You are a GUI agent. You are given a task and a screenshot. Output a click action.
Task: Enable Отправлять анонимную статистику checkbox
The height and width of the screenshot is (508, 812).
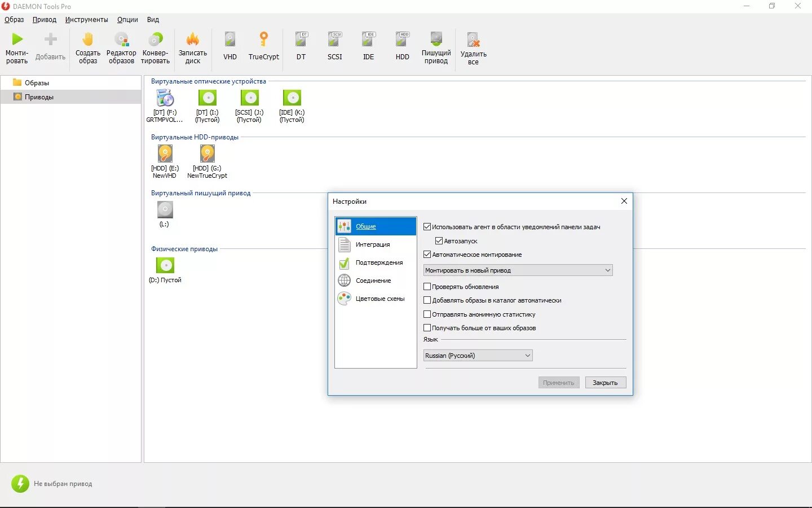427,314
